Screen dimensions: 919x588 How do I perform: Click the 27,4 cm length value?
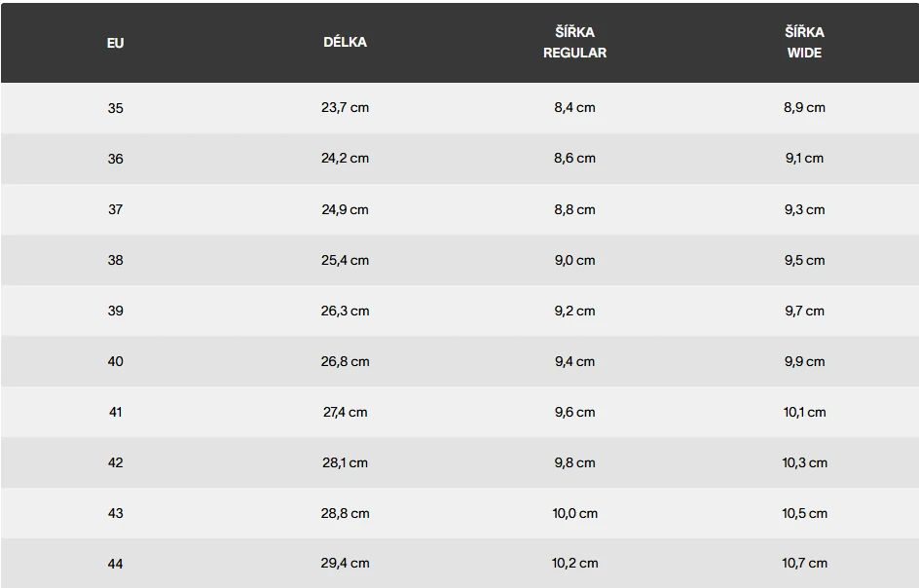tap(346, 412)
